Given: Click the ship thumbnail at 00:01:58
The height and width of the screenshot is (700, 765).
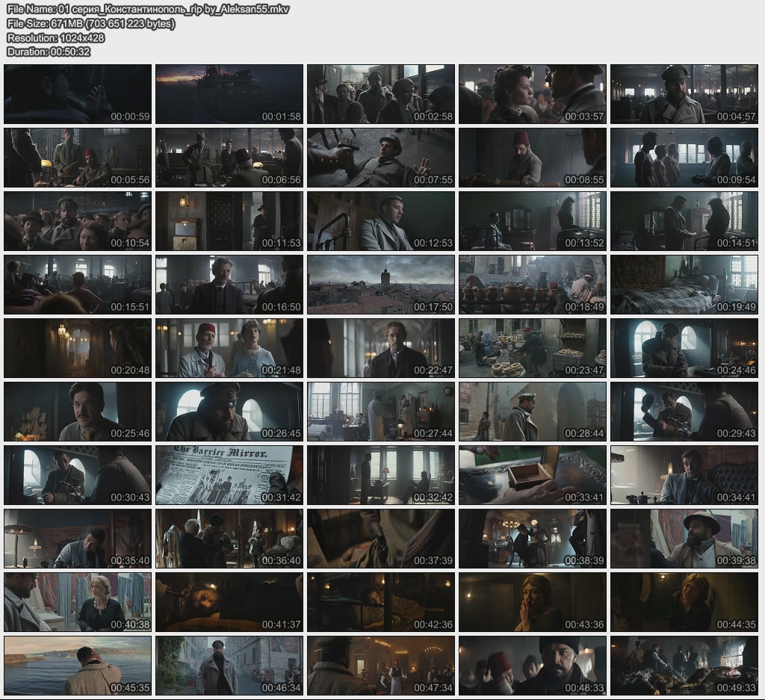Looking at the screenshot, I should pos(229,94).
